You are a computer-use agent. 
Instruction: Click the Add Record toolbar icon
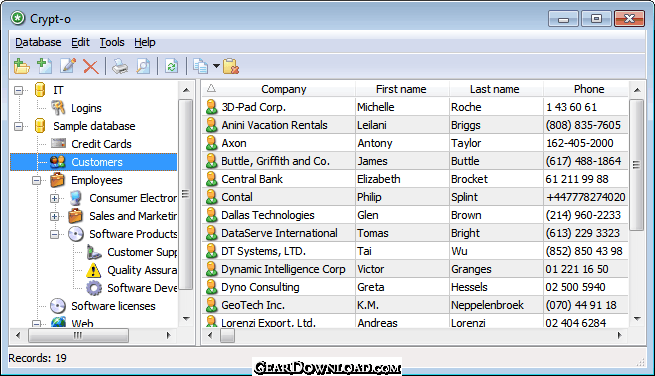(x=45, y=66)
